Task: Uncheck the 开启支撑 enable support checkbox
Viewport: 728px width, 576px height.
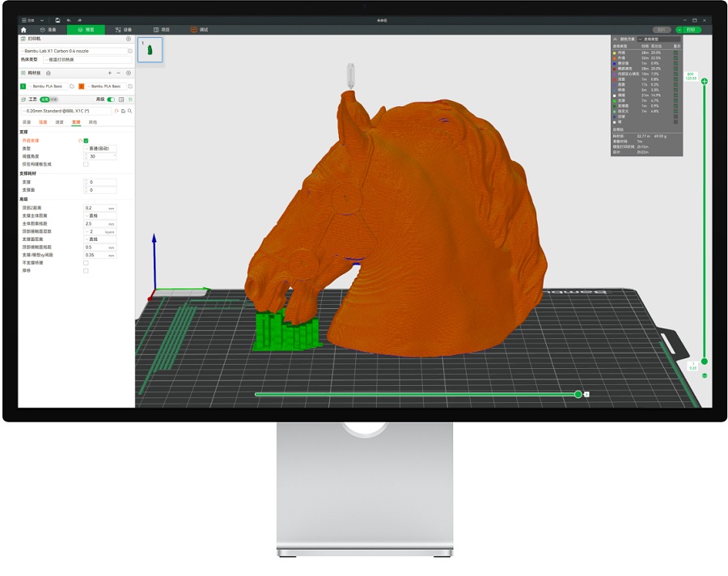Action: click(86, 141)
